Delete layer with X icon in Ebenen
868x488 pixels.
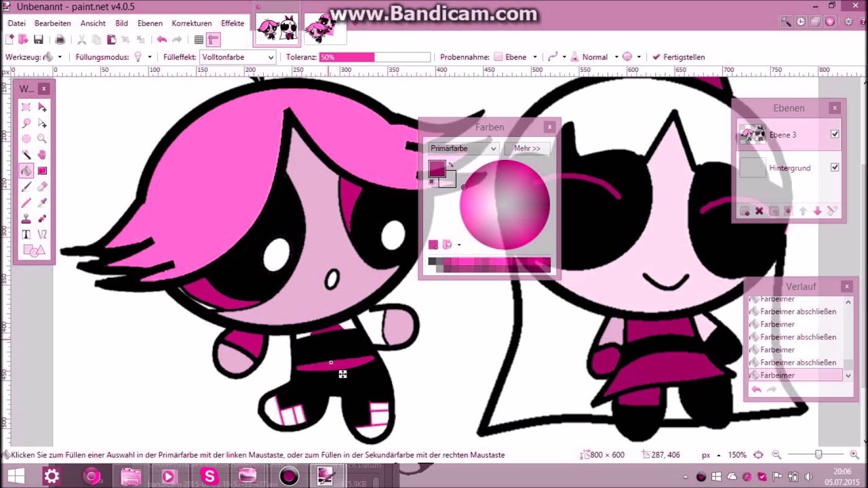coord(759,211)
